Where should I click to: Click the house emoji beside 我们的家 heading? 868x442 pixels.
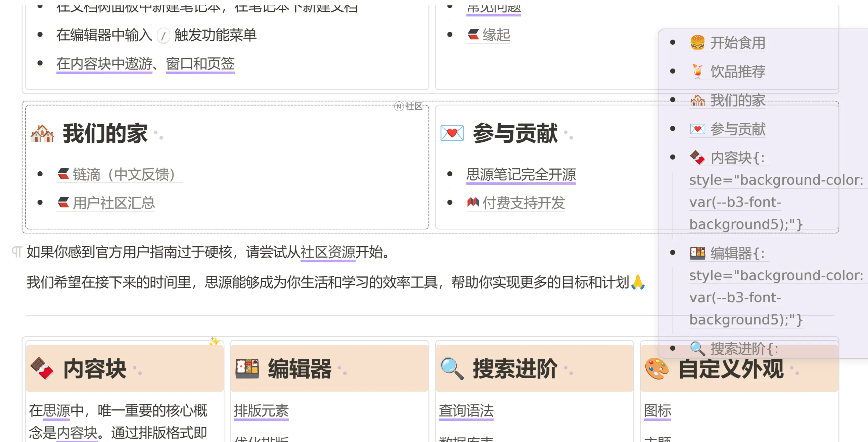pyautogui.click(x=42, y=134)
